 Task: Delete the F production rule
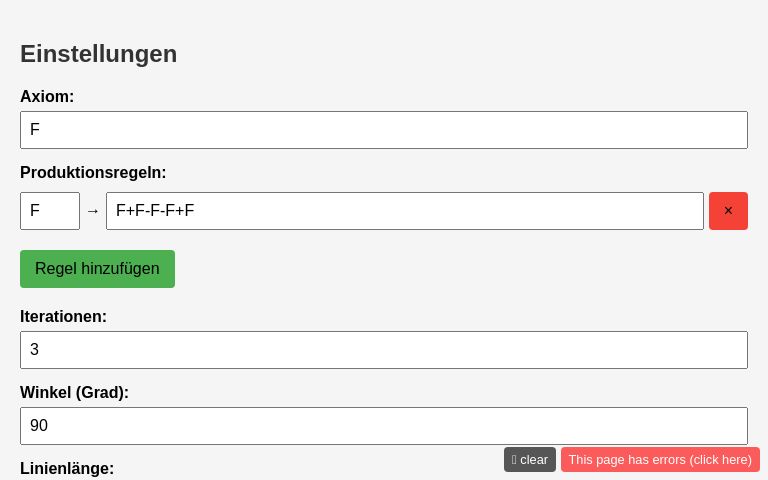pyautogui.click(x=728, y=211)
